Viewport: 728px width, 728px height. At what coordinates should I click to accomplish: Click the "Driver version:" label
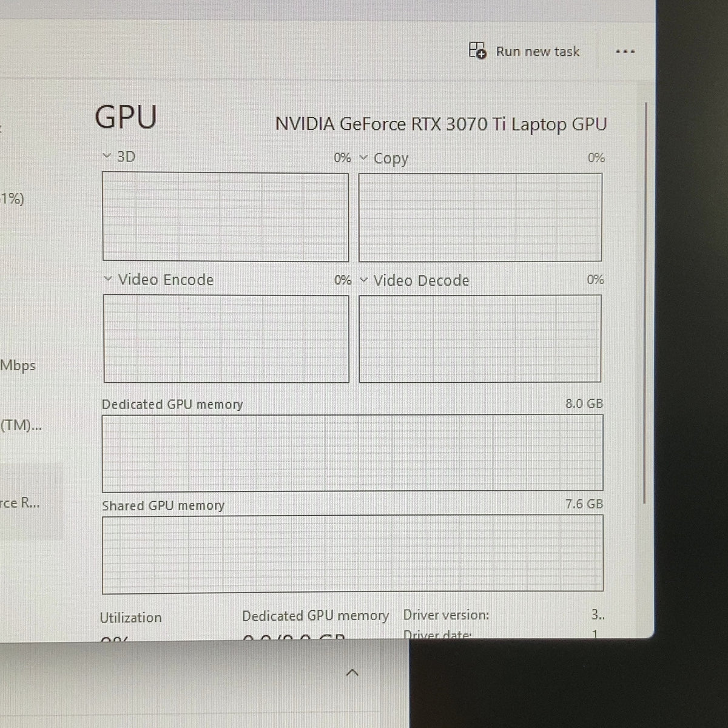click(446, 615)
